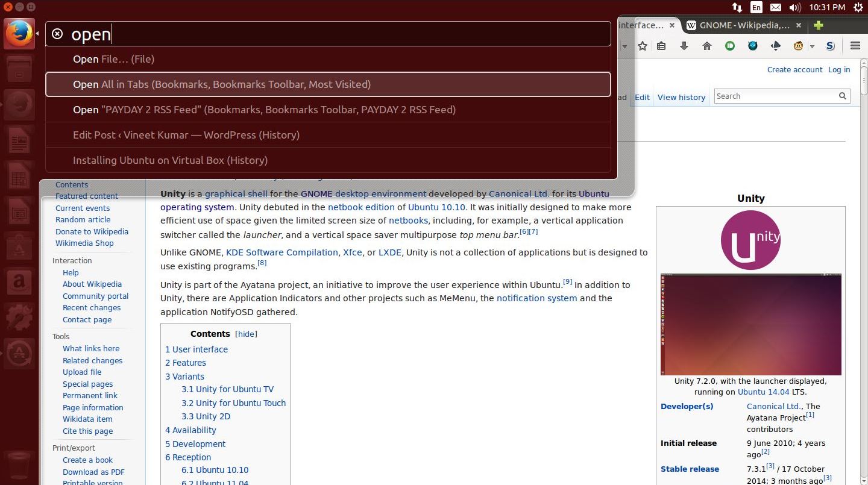This screenshot has height=485, width=868.
Task: Open the power cog session menu
Action: pyautogui.click(x=858, y=7)
